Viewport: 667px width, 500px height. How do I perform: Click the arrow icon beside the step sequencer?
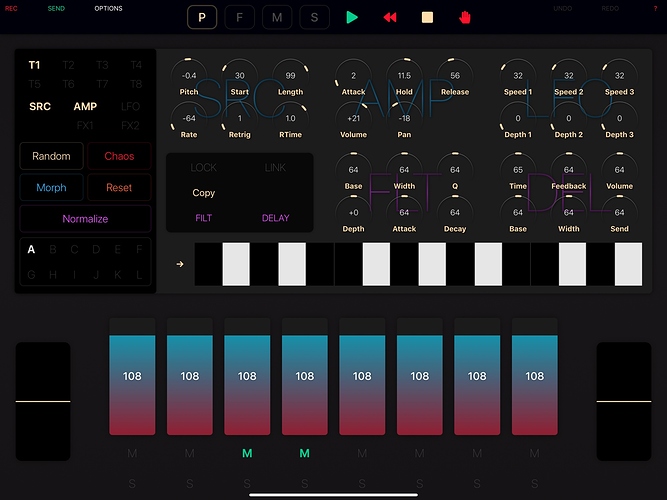click(180, 264)
